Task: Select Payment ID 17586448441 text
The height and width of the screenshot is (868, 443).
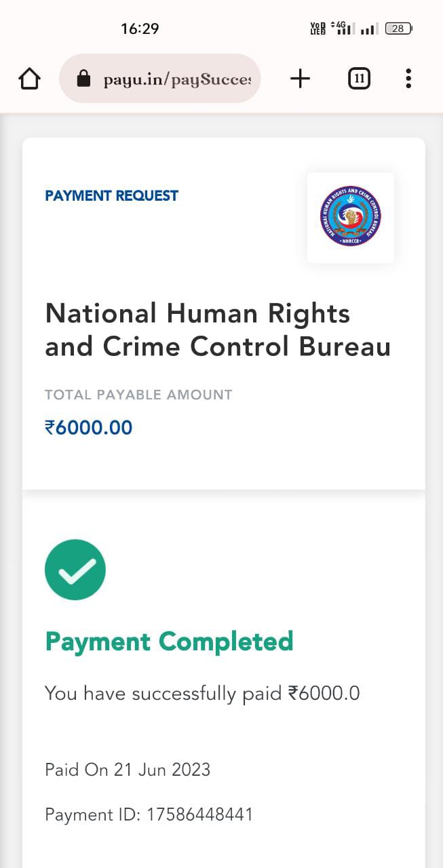Action: pyautogui.click(x=149, y=814)
